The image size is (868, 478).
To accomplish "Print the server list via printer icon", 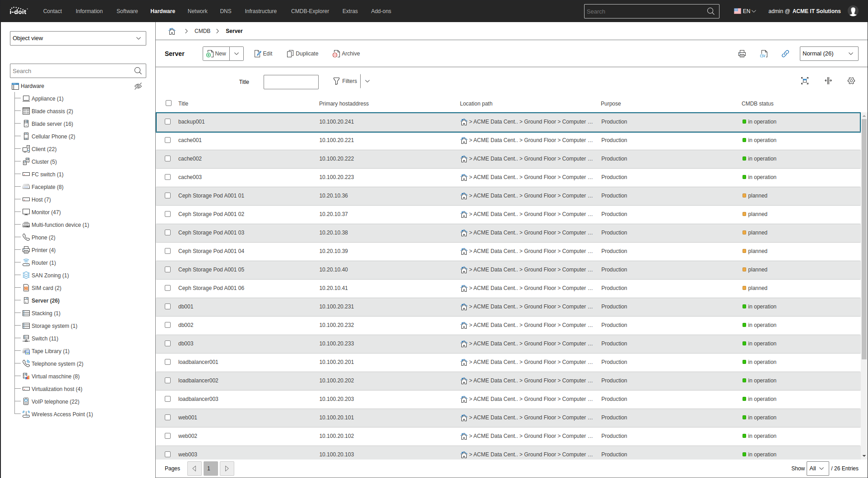I will [x=742, y=54].
